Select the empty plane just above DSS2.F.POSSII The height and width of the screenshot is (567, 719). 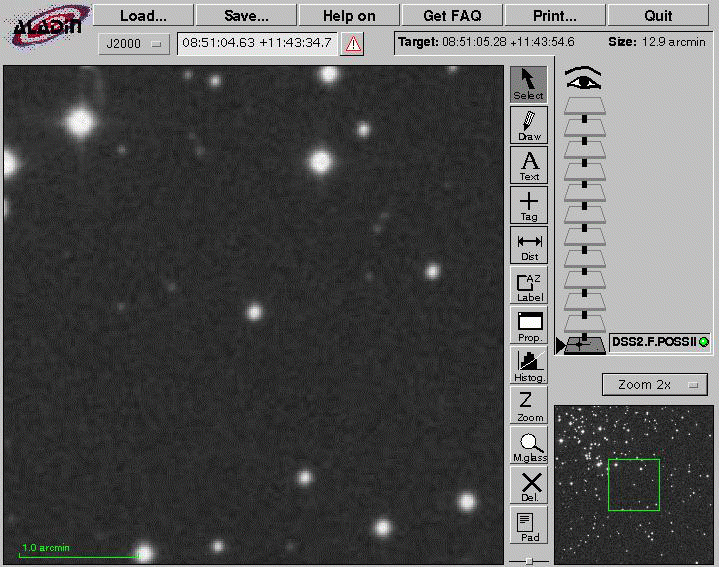(585, 323)
